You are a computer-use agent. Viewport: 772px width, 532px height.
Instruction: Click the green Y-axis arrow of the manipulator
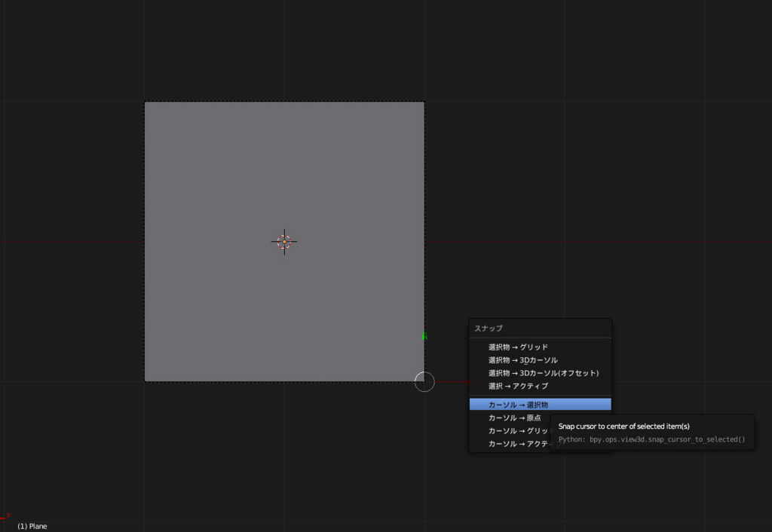point(424,335)
